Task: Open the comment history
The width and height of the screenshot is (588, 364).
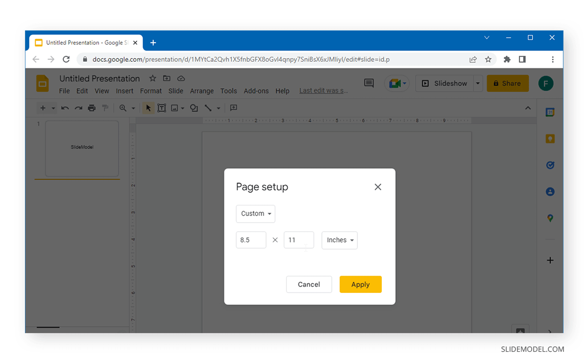Action: pos(369,83)
